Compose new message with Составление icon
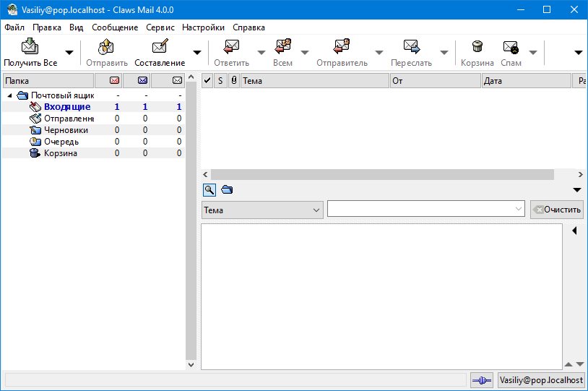Image resolution: width=588 pixels, height=391 pixels. [160, 46]
